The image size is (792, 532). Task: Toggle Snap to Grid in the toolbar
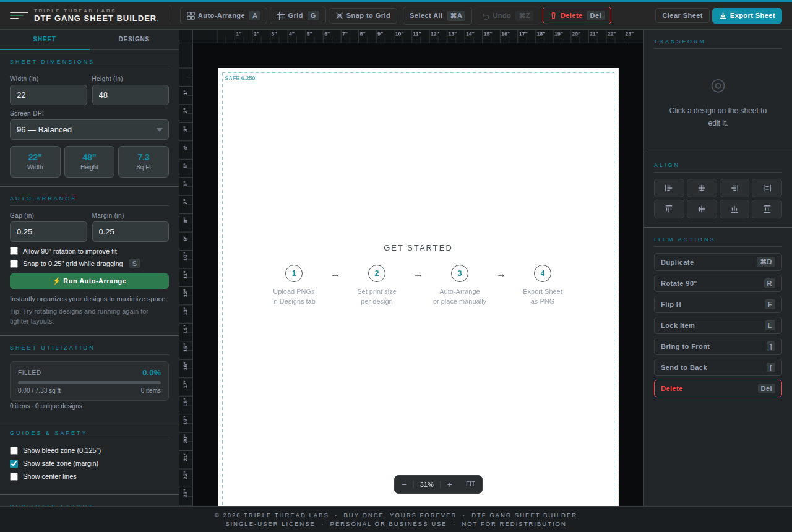pos(363,15)
